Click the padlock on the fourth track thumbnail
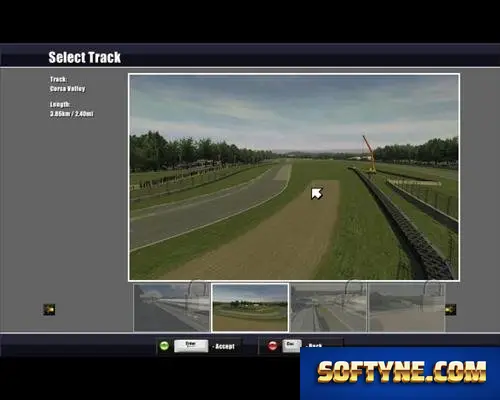500x400 pixels. (x=434, y=297)
